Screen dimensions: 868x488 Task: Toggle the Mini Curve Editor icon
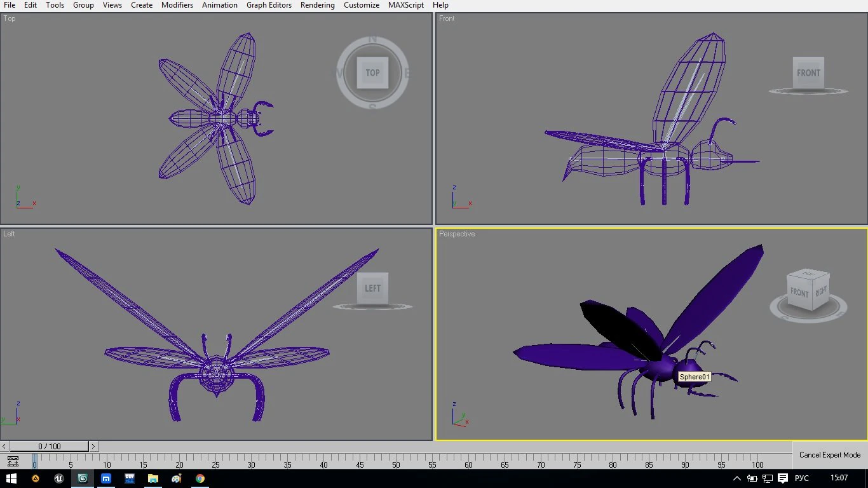13,461
